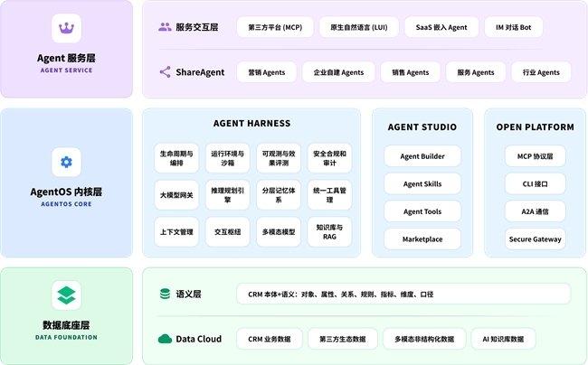Screen dimensions: 588x365
Task: Open the 统一工具管理 card
Action: (329, 195)
